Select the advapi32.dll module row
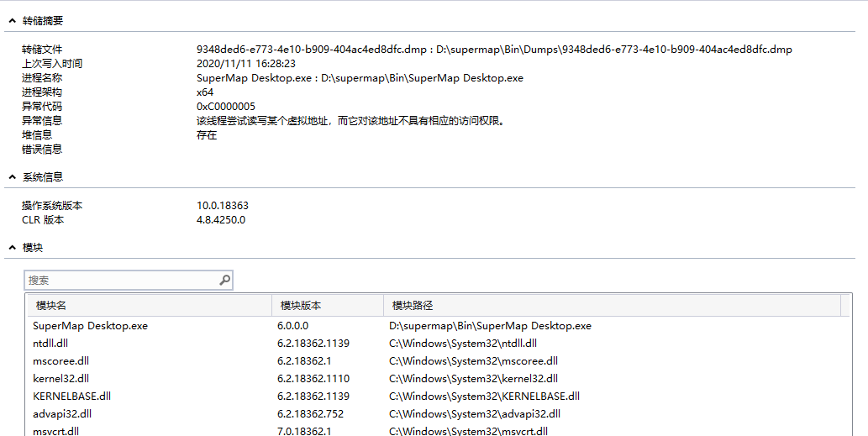Screen dimensions: 868x436 point(438,414)
